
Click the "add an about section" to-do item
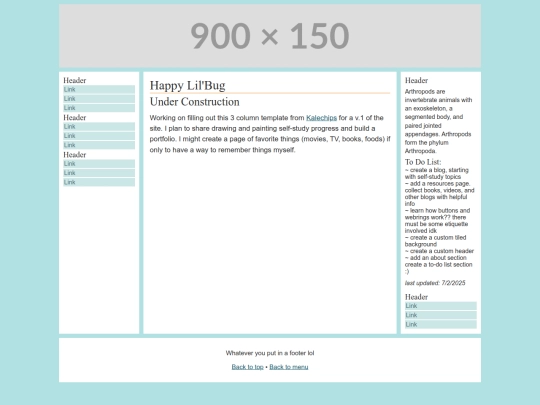[x=436, y=258]
